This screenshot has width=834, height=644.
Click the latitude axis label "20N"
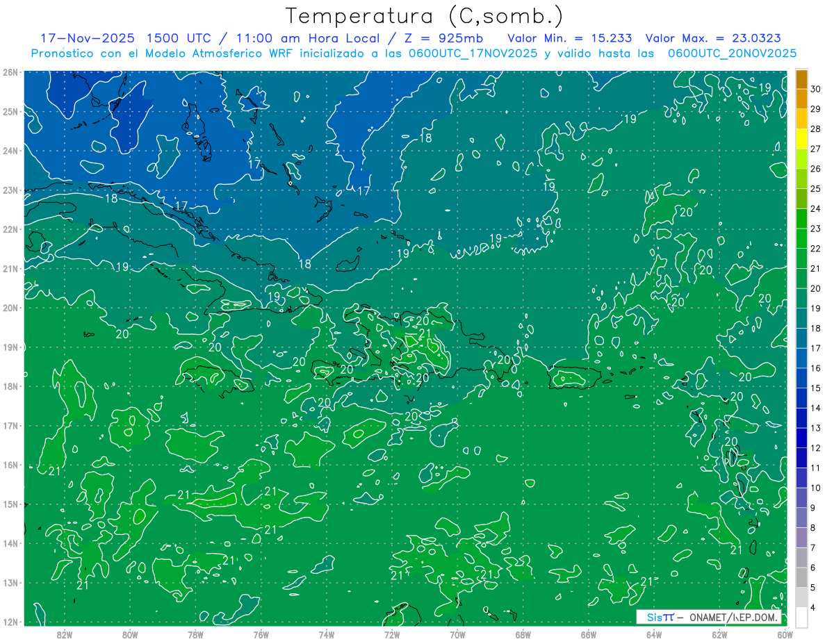[11, 308]
